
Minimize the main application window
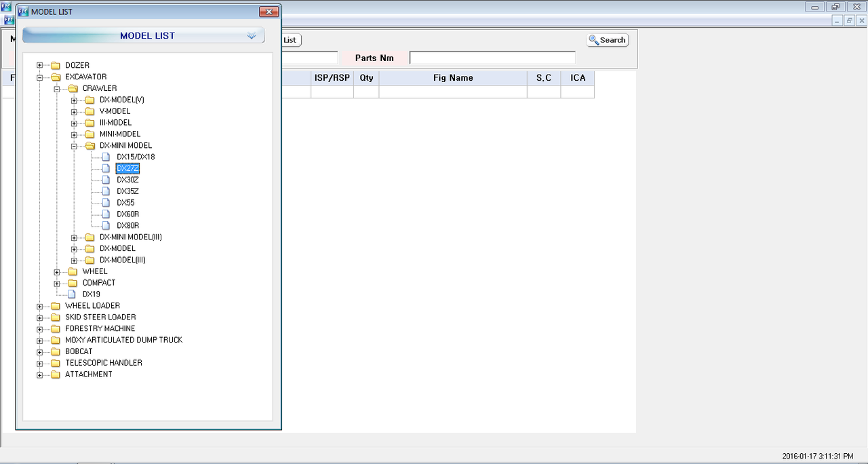tap(815, 7)
